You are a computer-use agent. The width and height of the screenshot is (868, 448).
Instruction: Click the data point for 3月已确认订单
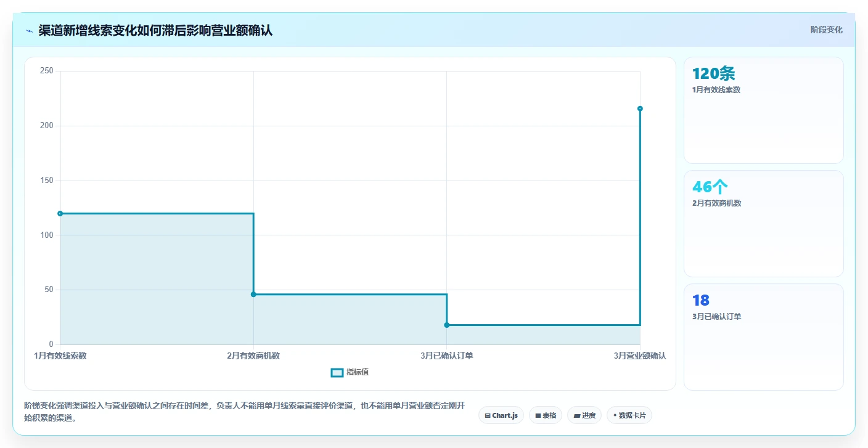[x=447, y=325]
